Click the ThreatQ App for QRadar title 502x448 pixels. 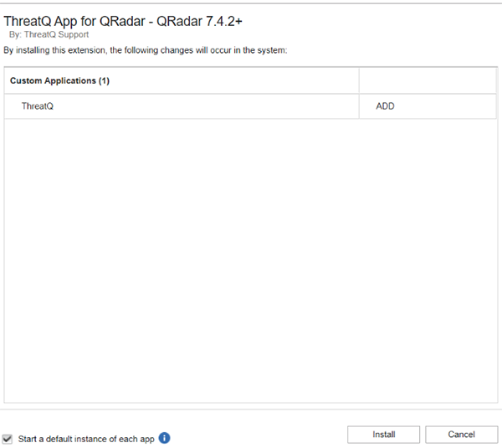(x=123, y=22)
